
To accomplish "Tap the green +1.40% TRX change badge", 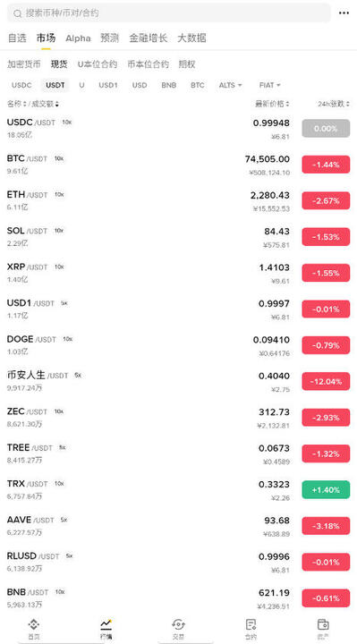I will pos(326,490).
